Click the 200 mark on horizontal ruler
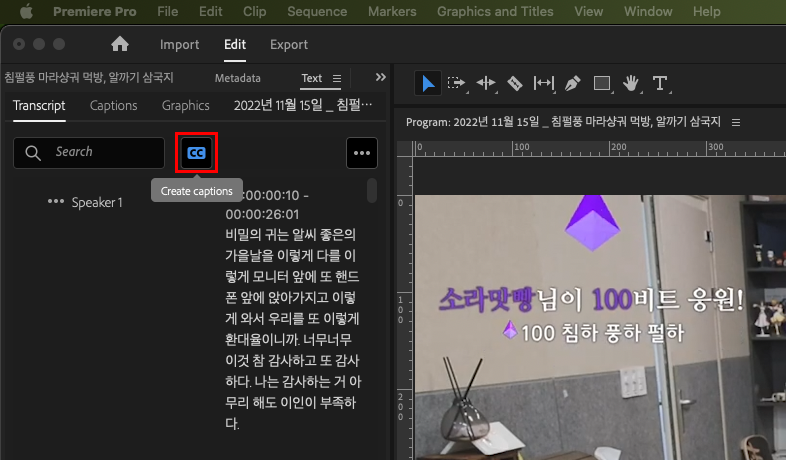The width and height of the screenshot is (786, 460). tap(619, 147)
